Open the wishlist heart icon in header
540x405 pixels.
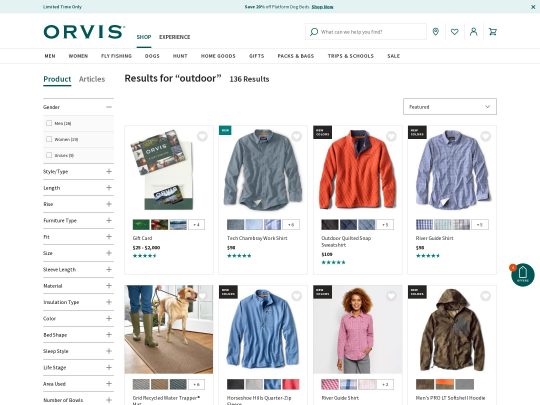[455, 32]
